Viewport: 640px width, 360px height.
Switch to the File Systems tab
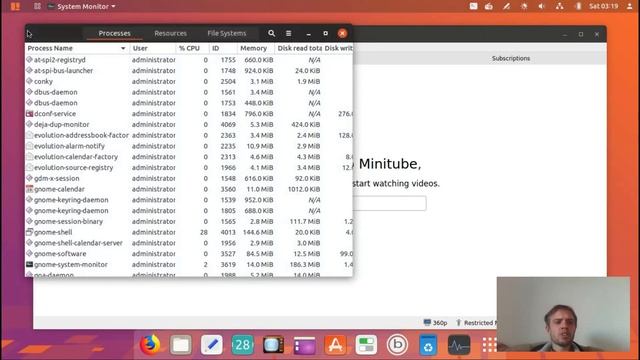point(227,33)
